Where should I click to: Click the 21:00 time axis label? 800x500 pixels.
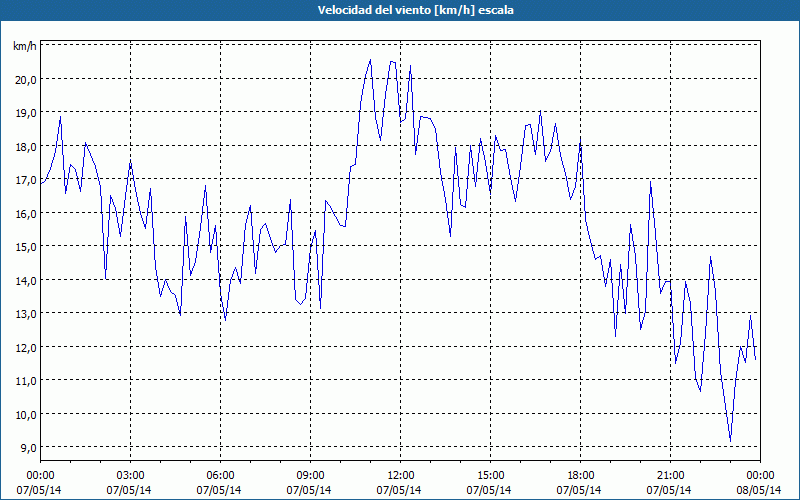tap(670, 476)
